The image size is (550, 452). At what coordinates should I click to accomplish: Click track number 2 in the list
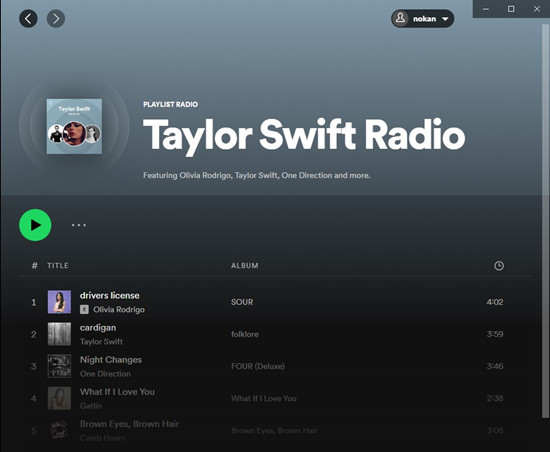tap(34, 334)
